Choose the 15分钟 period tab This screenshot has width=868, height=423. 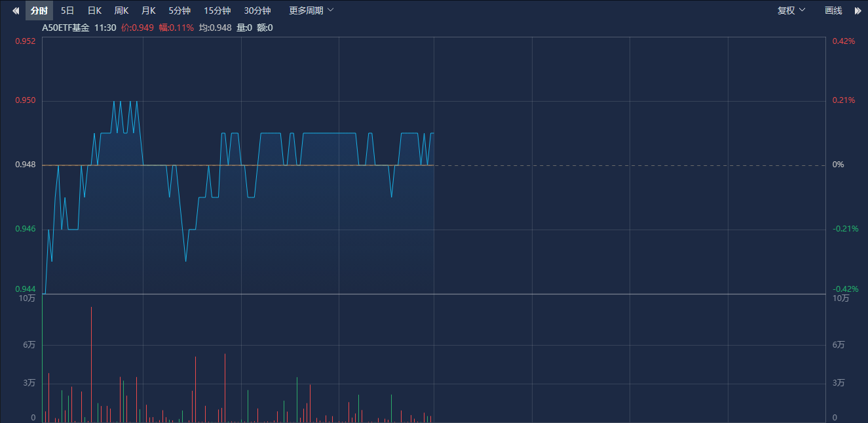pyautogui.click(x=217, y=10)
